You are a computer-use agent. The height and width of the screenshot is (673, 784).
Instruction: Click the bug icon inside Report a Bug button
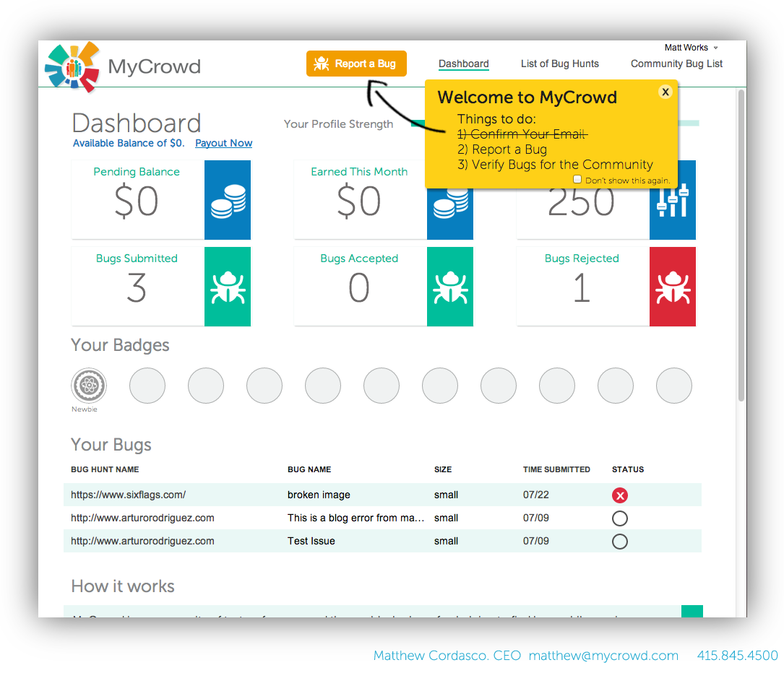click(320, 64)
